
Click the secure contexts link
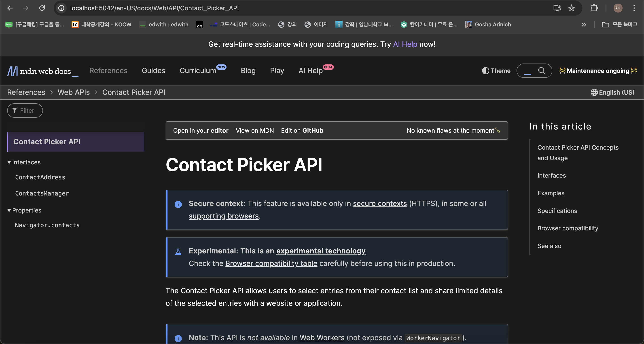379,204
